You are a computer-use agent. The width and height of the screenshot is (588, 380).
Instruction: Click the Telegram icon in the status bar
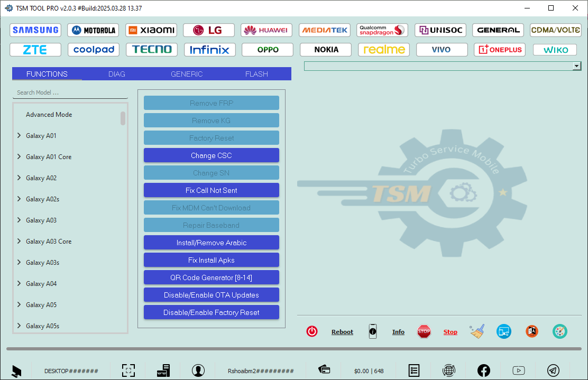pos(554,370)
